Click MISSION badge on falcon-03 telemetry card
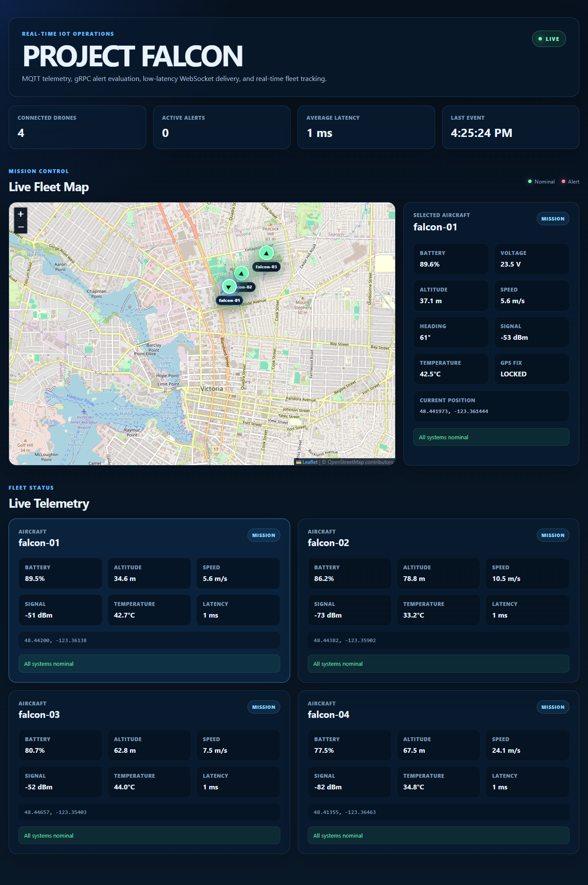This screenshot has width=588, height=885. (263, 707)
